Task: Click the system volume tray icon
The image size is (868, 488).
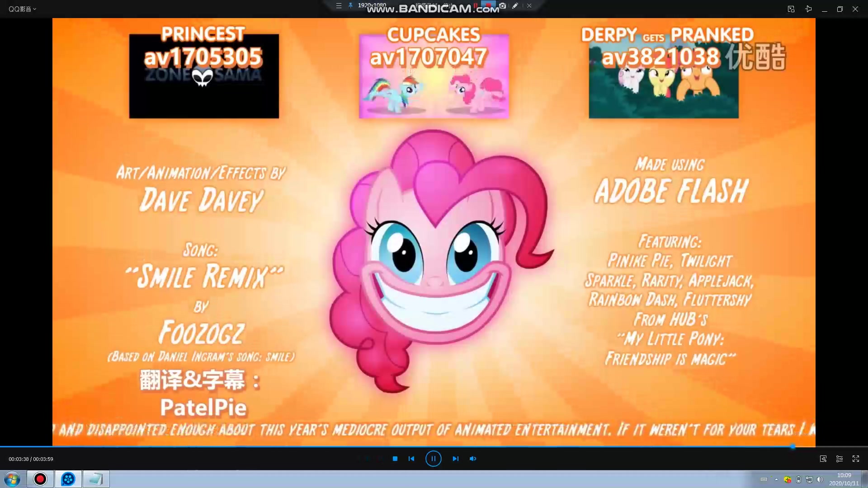Action: pyautogui.click(x=820, y=479)
